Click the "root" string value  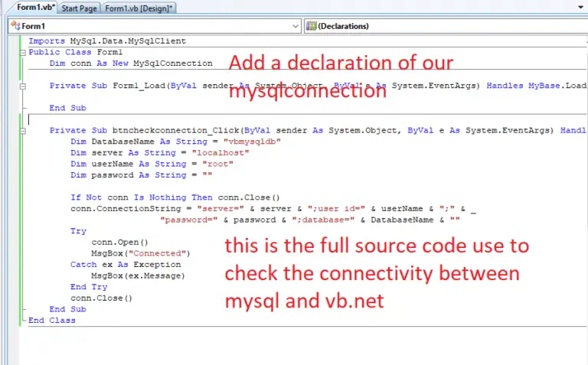(x=218, y=164)
